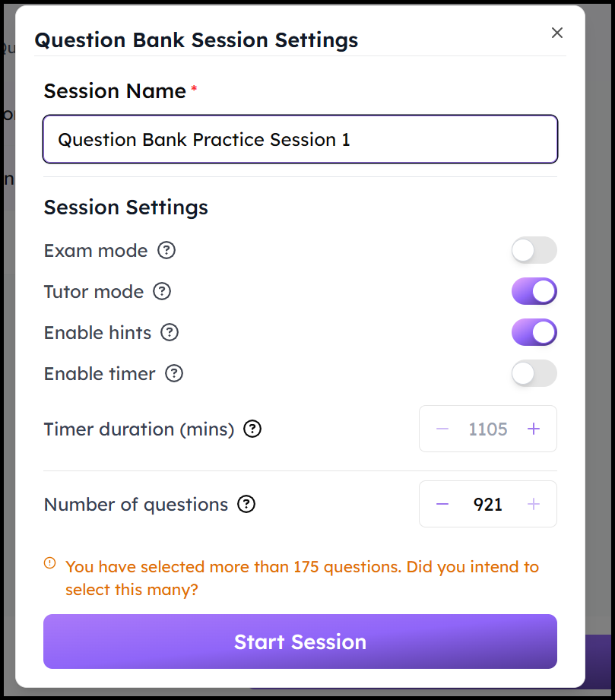Disable the Enable hints switch
This screenshot has width=615, height=700.
point(534,332)
